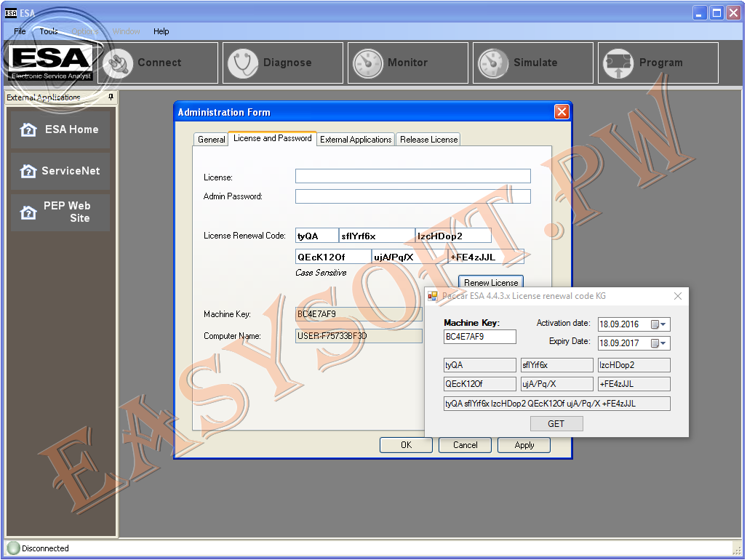This screenshot has height=560, width=747.
Task: Click the renewal code field containing sflYrf6x
Action: pyautogui.click(x=377, y=236)
